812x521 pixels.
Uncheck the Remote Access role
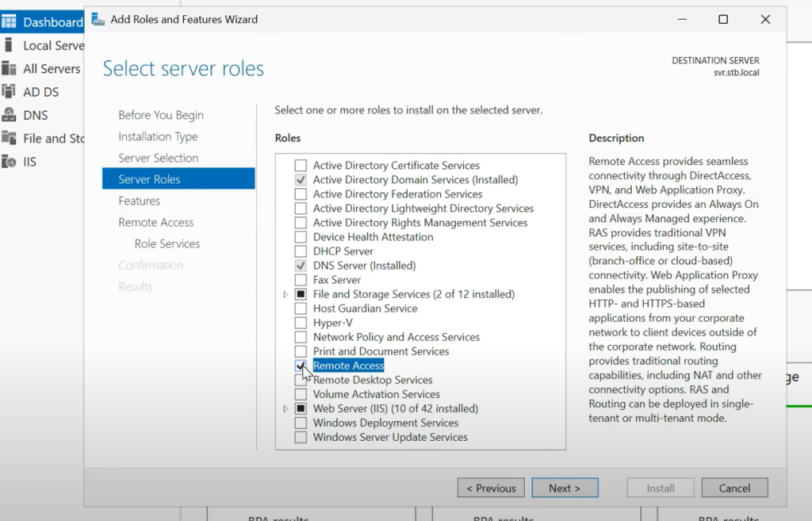pos(300,366)
